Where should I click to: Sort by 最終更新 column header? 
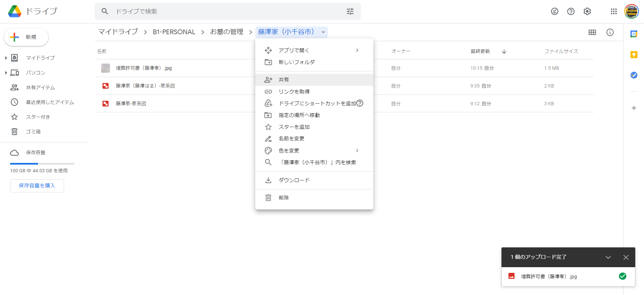click(480, 51)
